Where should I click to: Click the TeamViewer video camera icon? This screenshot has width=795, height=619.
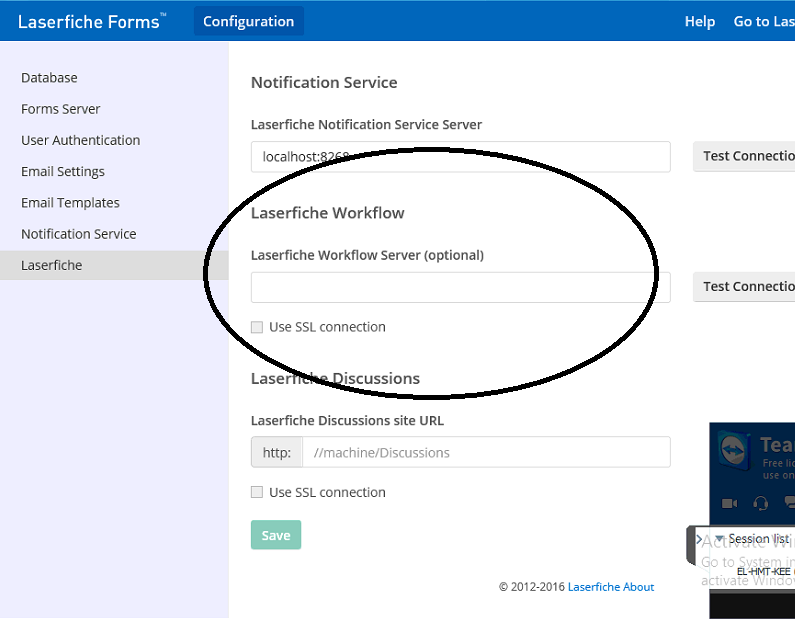(x=730, y=503)
